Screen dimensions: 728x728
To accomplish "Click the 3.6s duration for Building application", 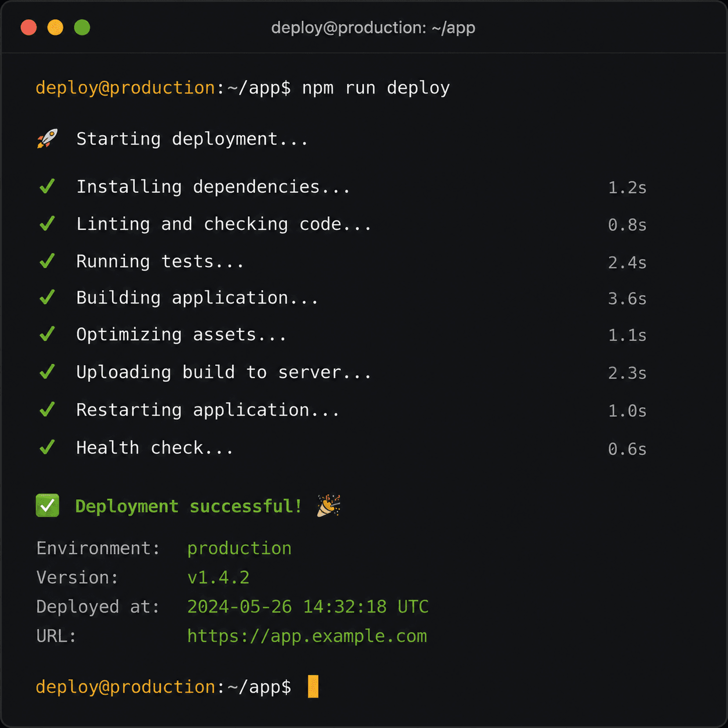I will [627, 298].
